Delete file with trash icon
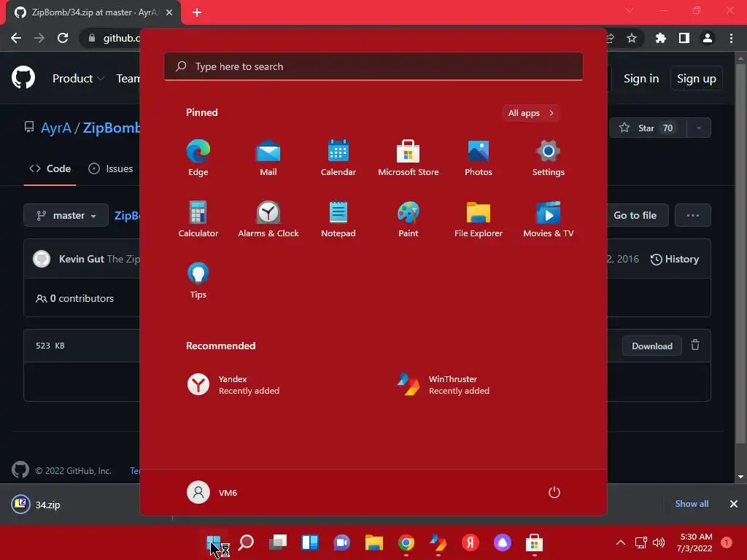 coord(695,345)
